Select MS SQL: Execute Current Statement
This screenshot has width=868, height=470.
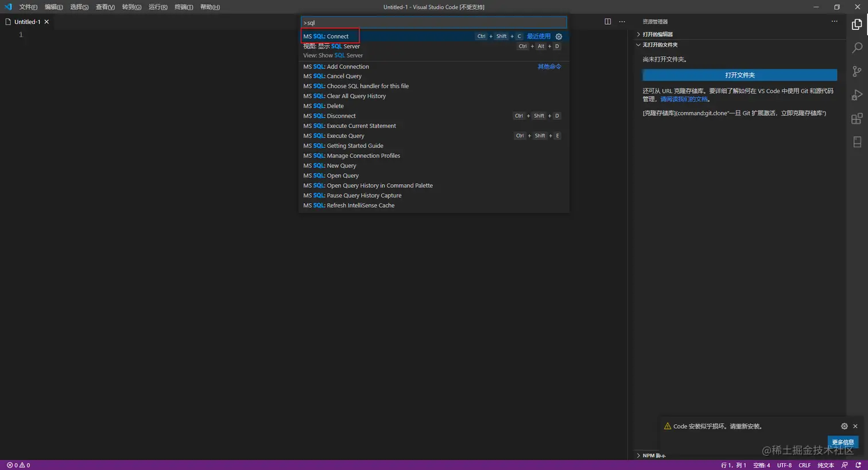(434, 126)
